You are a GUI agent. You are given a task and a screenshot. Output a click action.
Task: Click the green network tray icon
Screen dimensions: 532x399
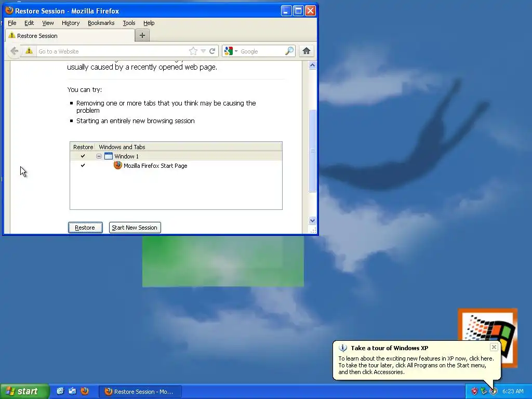pyautogui.click(x=484, y=392)
